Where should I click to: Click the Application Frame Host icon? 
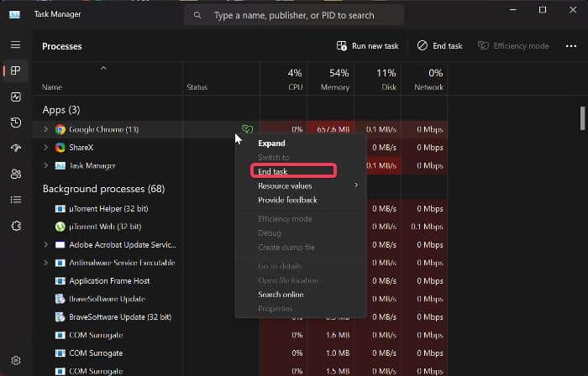click(60, 281)
